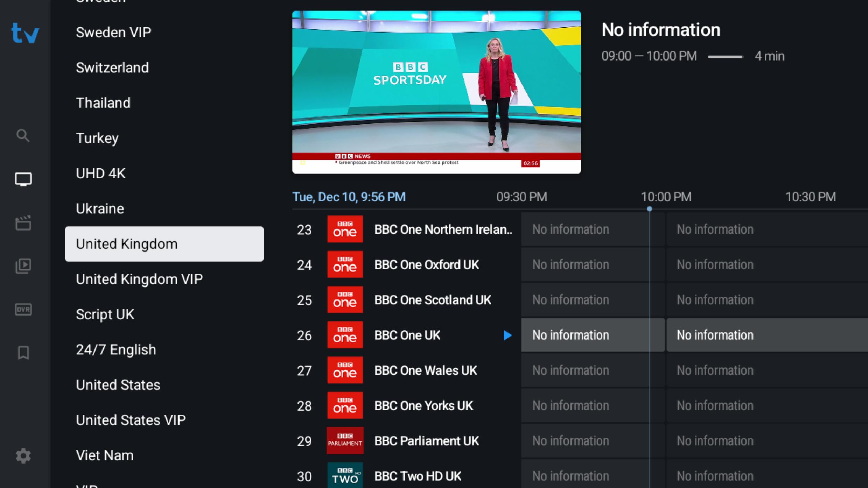Select the Live TV monitor icon
868x488 pixels.
point(23,179)
